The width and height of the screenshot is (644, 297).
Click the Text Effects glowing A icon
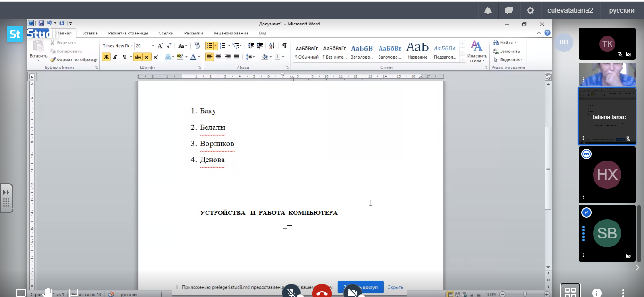tap(167, 57)
